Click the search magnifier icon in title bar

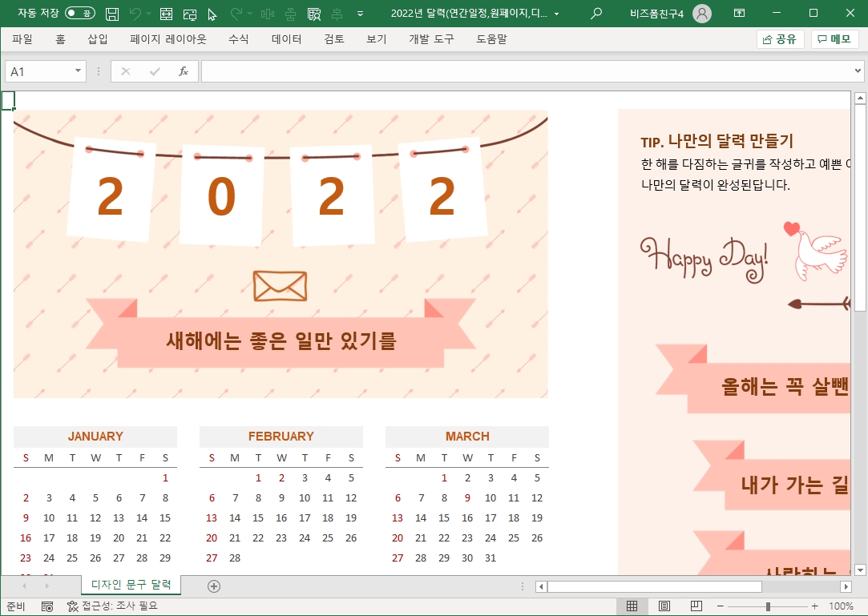tap(596, 14)
